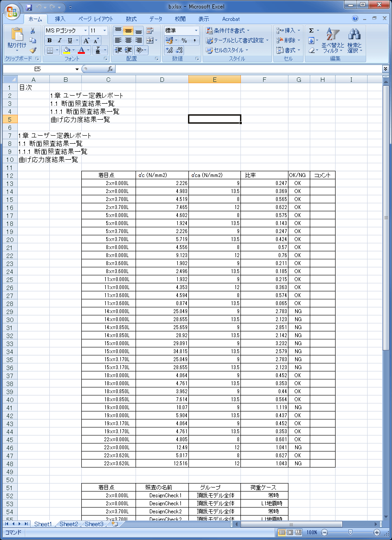
Task: Switch to the 数式 ribbon tab
Action: point(131,19)
